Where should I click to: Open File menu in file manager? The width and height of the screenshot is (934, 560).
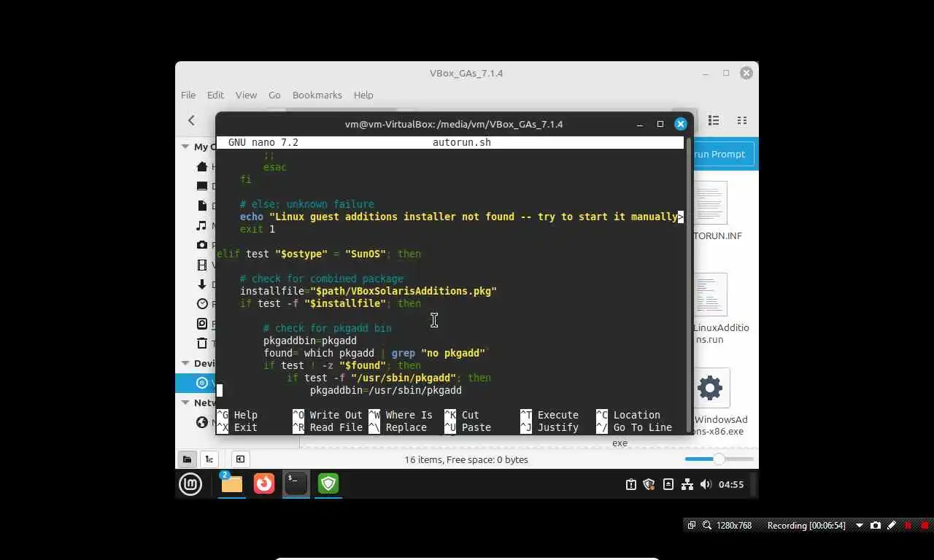coord(188,95)
